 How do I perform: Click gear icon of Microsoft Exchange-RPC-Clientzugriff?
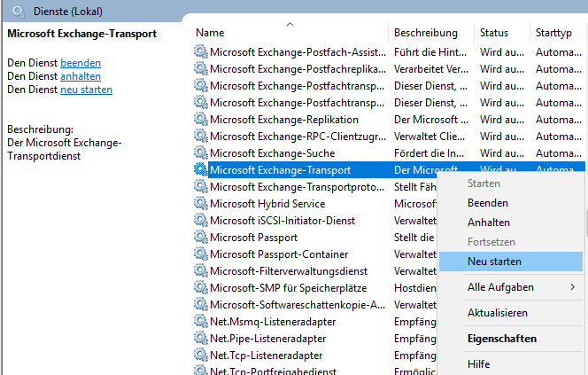201,137
